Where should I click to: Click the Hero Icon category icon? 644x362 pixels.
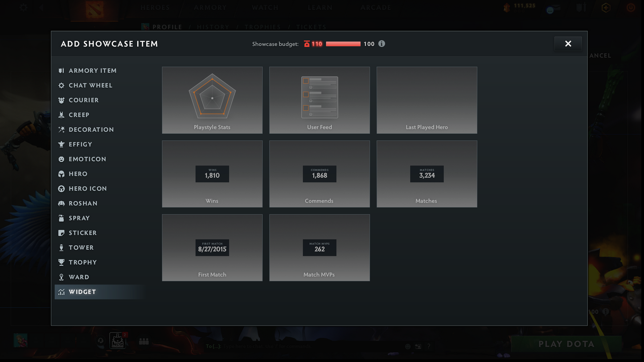[62, 188]
